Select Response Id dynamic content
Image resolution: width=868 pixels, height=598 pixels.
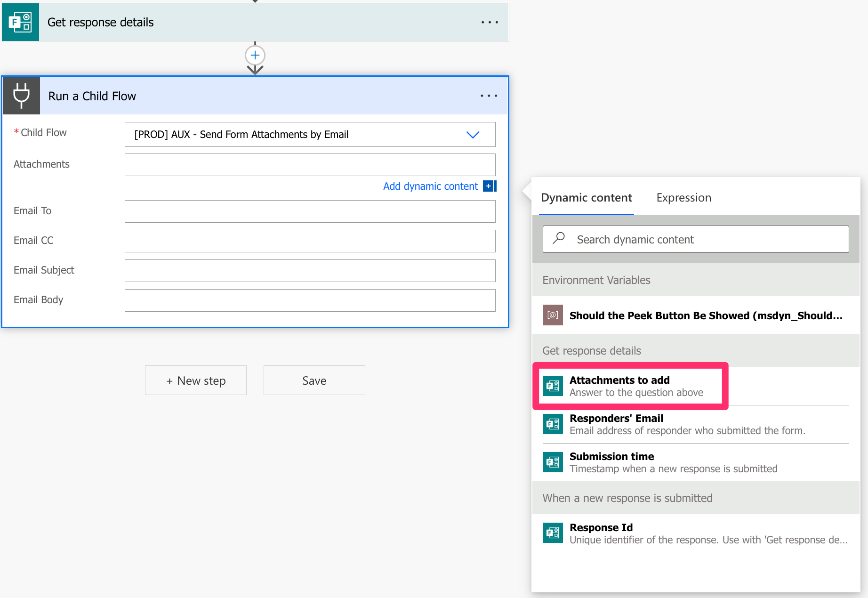(696, 533)
